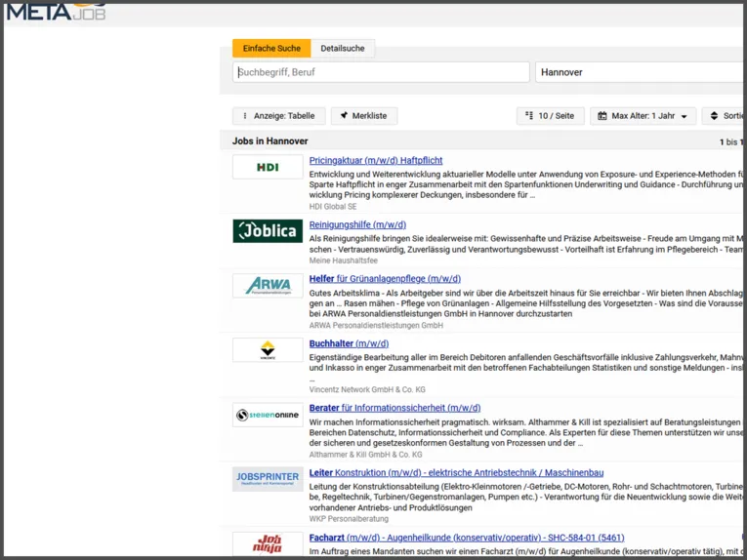The height and width of the screenshot is (560, 747).
Task: Open the Sortierung sort dropdown
Action: click(x=725, y=116)
